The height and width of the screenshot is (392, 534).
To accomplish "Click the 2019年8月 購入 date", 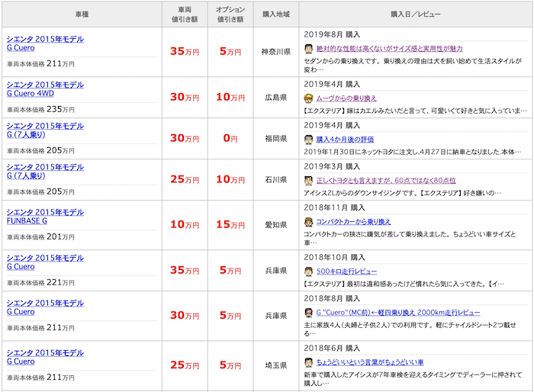I will [332, 35].
